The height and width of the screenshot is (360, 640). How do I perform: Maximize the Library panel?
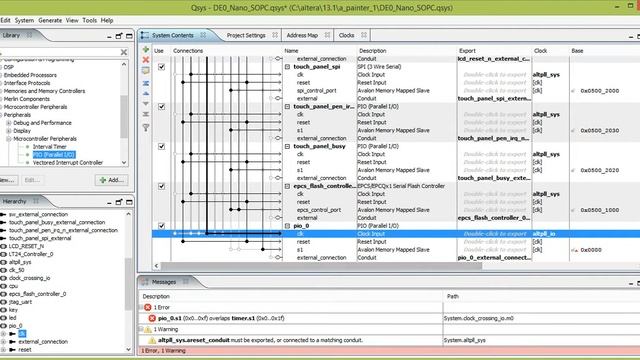coord(129,36)
